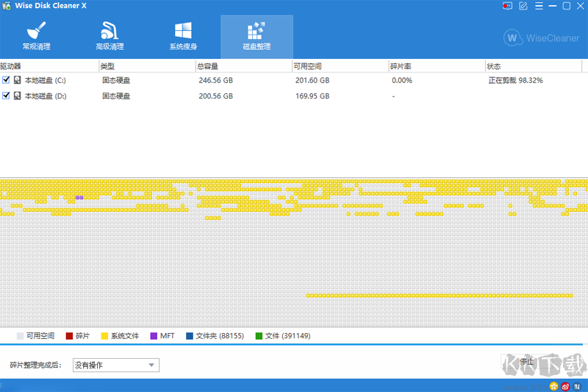This screenshot has height=392, width=588.
Task: Click the 201.60 GB free space cell
Action: coord(312,80)
